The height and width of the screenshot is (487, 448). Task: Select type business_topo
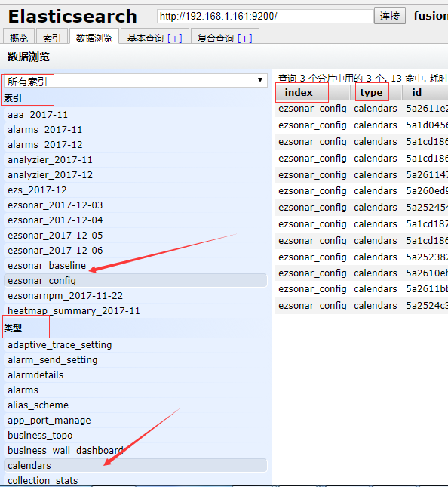click(x=135, y=436)
